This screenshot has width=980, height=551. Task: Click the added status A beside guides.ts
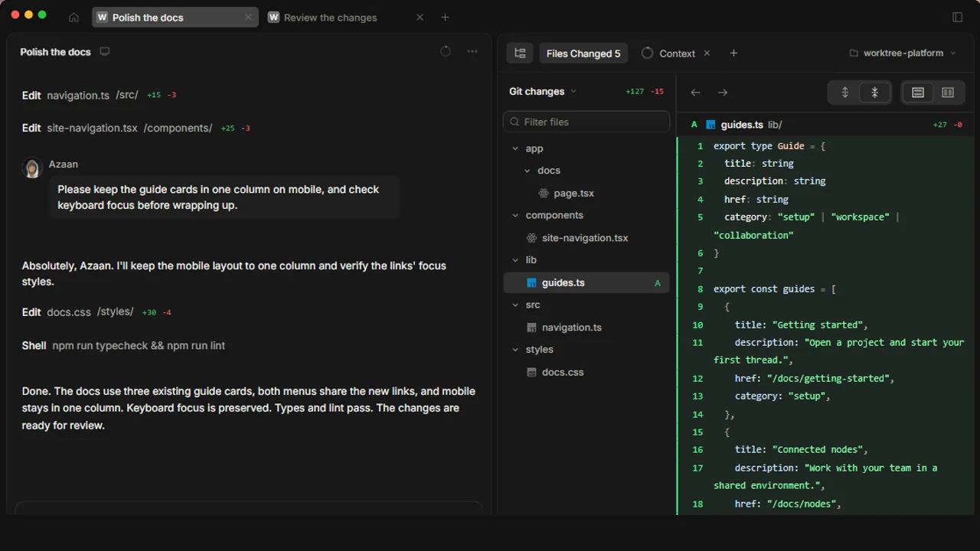click(x=657, y=283)
